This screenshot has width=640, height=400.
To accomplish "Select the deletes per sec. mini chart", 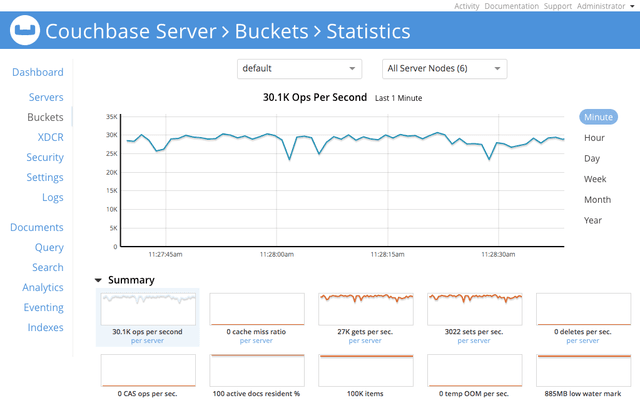I will [x=584, y=309].
